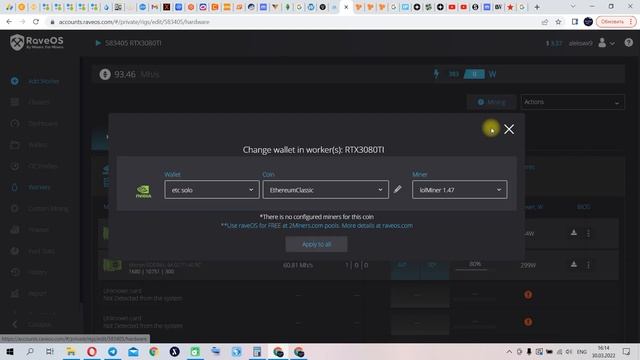Image resolution: width=640 pixels, height=360 pixels.
Task: Open Wallets in the sidebar
Action: point(29,144)
